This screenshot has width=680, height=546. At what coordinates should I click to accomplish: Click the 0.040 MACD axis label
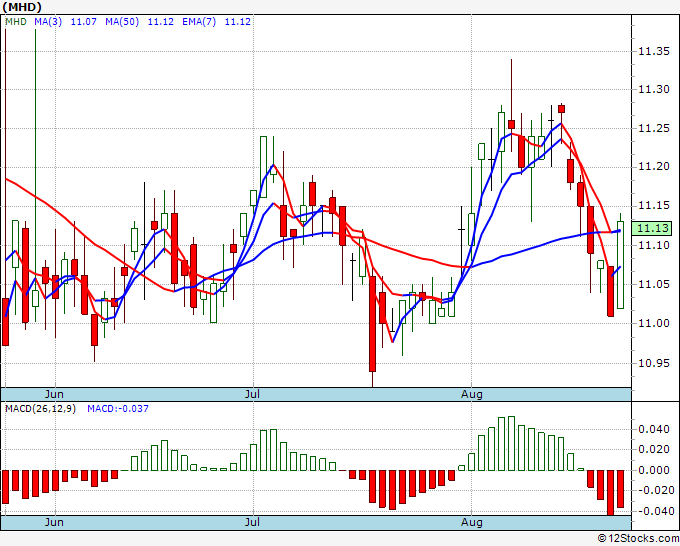click(656, 429)
